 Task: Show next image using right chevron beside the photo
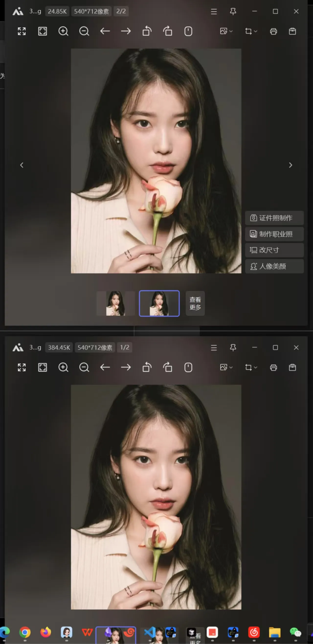(x=291, y=165)
